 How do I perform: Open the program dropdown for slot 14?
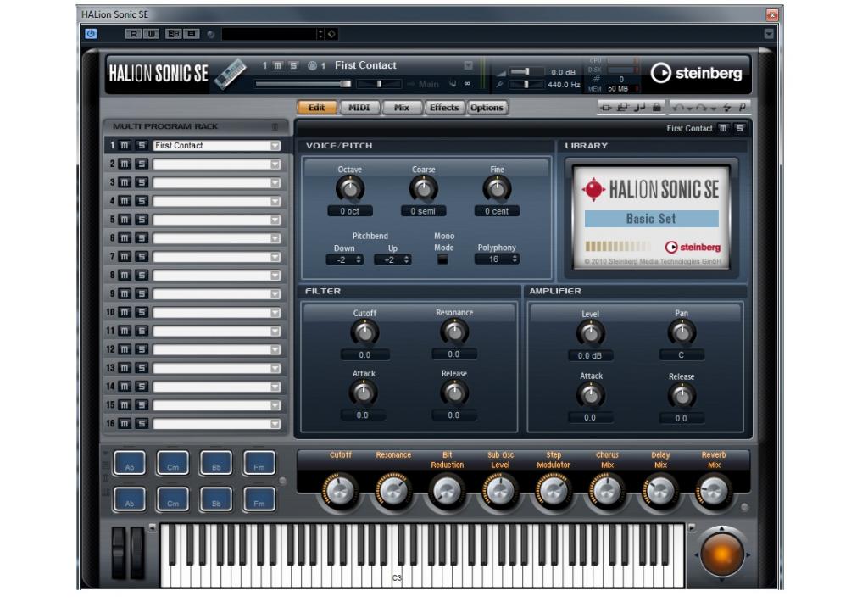(275, 387)
